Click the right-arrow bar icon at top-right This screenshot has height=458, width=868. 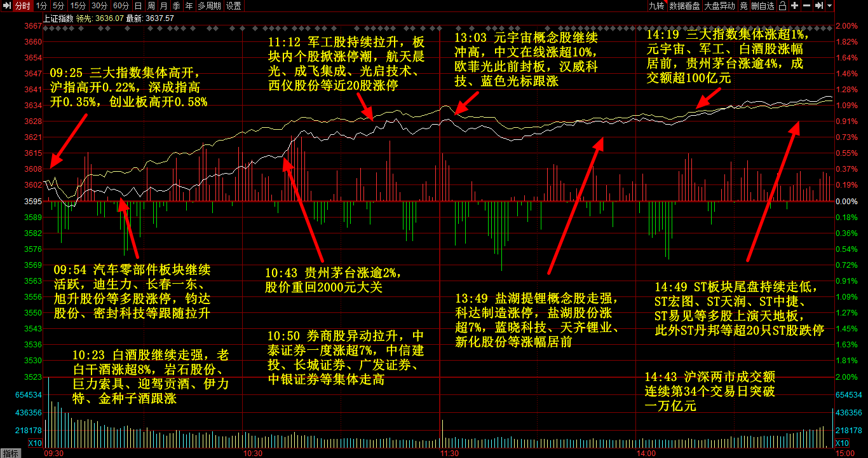pyautogui.click(x=818, y=6)
